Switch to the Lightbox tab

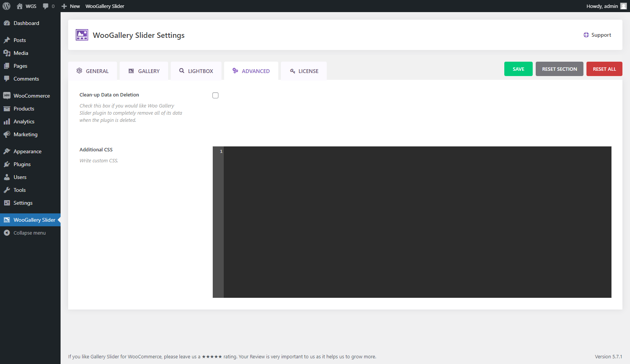196,71
